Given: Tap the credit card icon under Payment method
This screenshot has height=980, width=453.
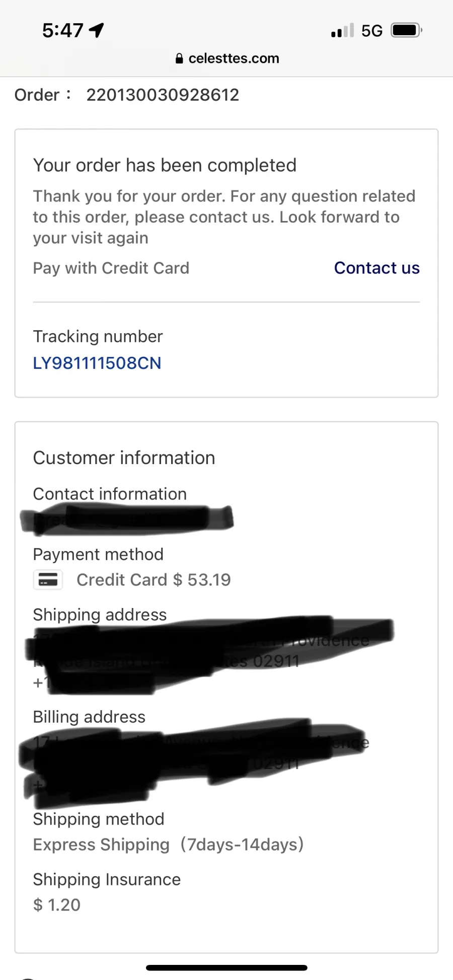Looking at the screenshot, I should [48, 580].
